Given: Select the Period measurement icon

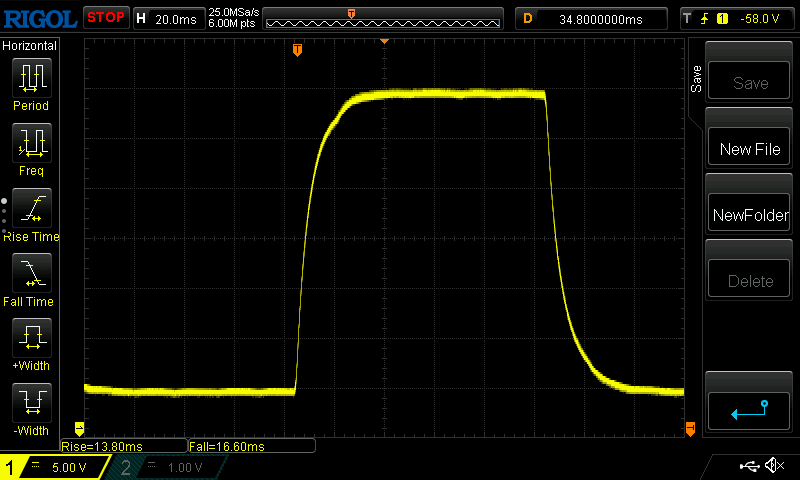Looking at the screenshot, I should point(32,78).
